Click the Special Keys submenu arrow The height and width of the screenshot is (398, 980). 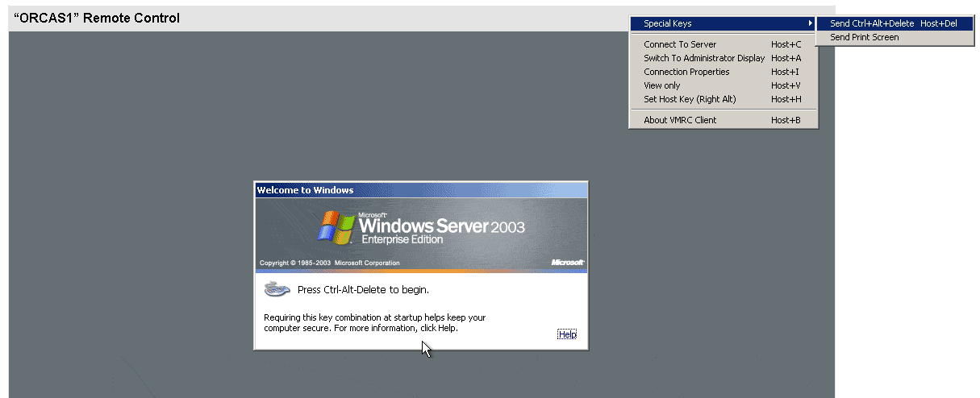pyautogui.click(x=810, y=23)
